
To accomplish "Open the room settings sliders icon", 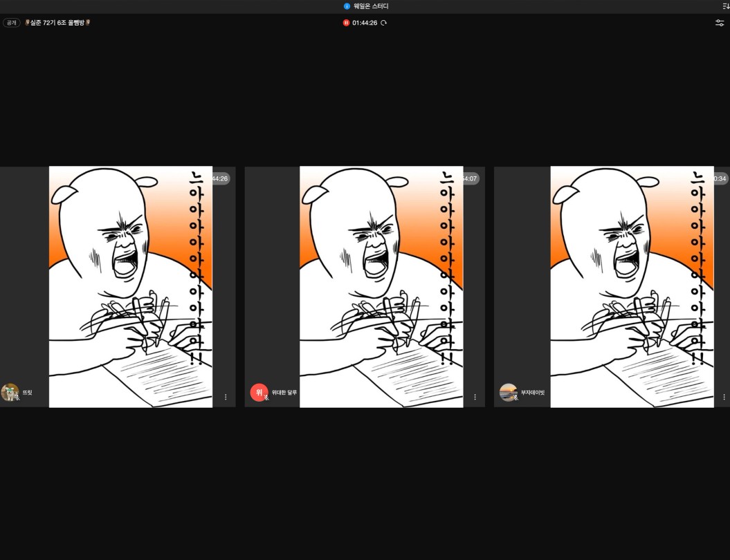I will (720, 23).
